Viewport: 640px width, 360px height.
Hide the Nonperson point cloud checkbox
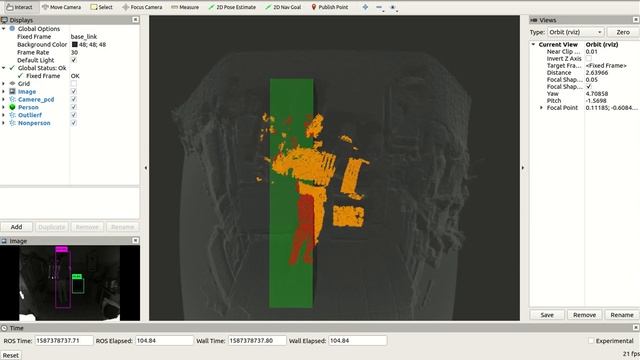tap(74, 123)
